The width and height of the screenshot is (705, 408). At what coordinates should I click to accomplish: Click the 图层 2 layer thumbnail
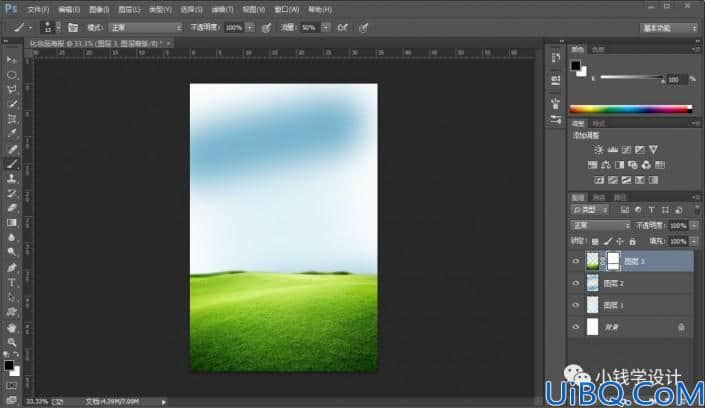593,283
